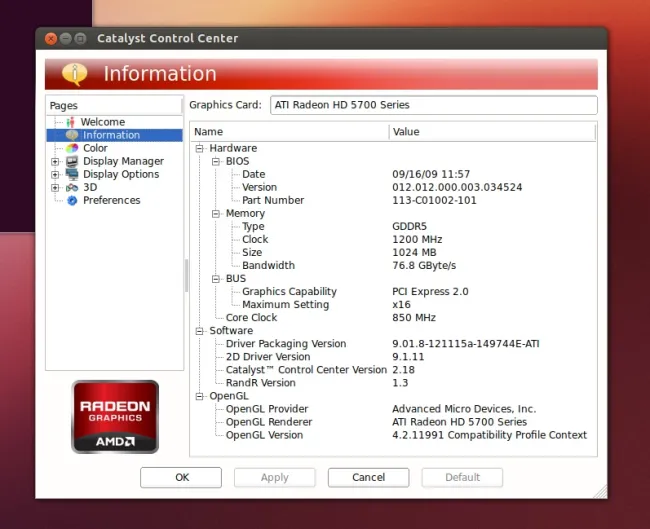Screen dimensions: 650x529
Task: Collapse the Memory subsection
Action: 216,213
